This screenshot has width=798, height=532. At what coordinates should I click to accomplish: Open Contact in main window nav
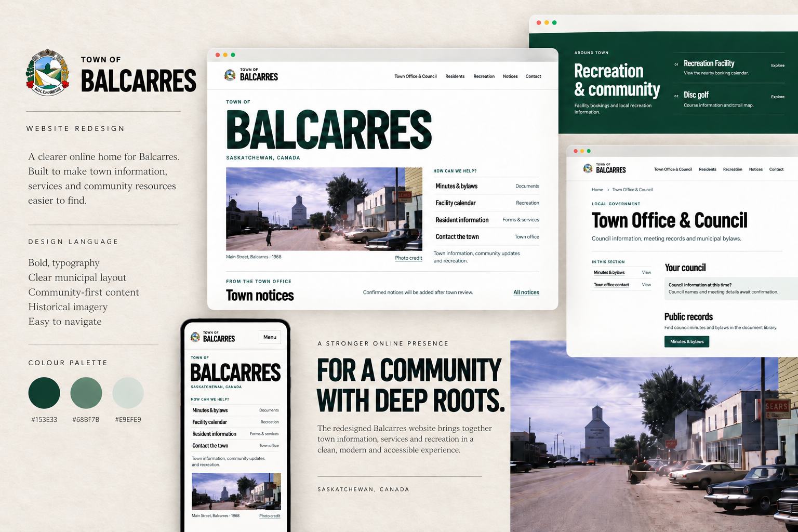click(x=534, y=76)
